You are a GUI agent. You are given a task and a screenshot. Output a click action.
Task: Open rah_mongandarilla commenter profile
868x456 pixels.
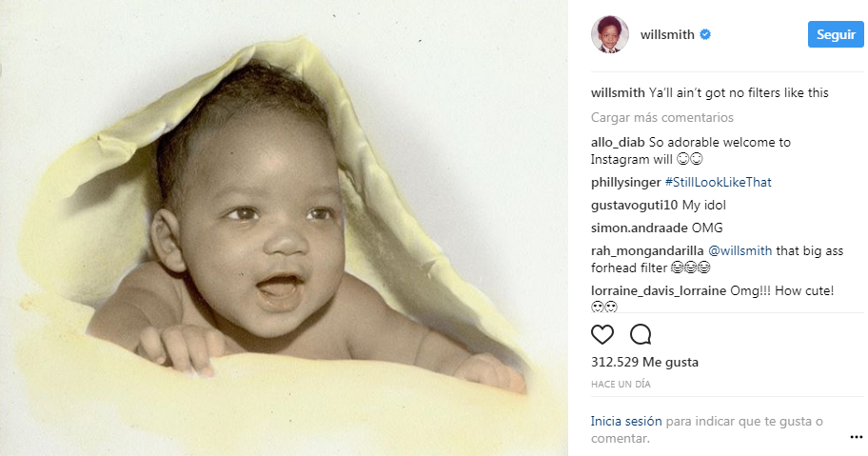(647, 250)
